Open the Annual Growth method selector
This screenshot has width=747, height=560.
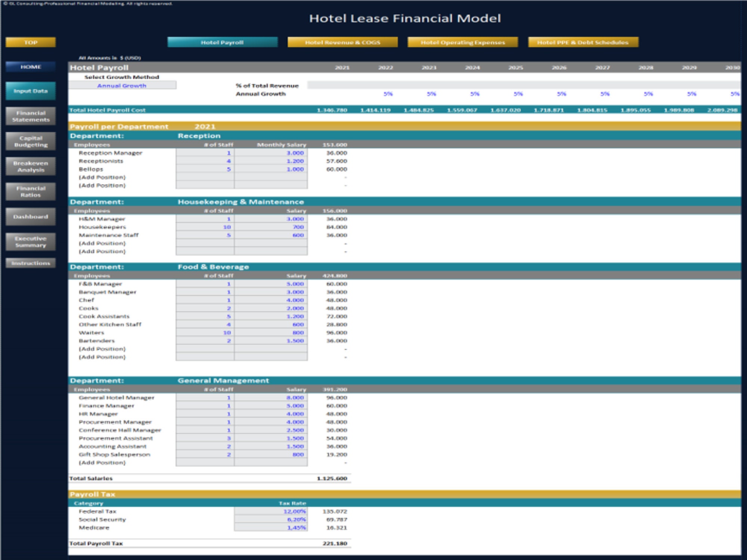(x=121, y=85)
